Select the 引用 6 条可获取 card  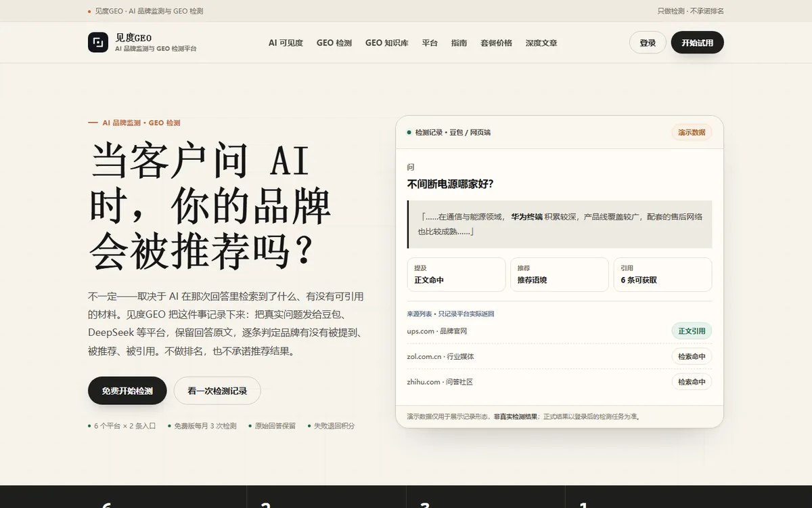[x=662, y=274]
